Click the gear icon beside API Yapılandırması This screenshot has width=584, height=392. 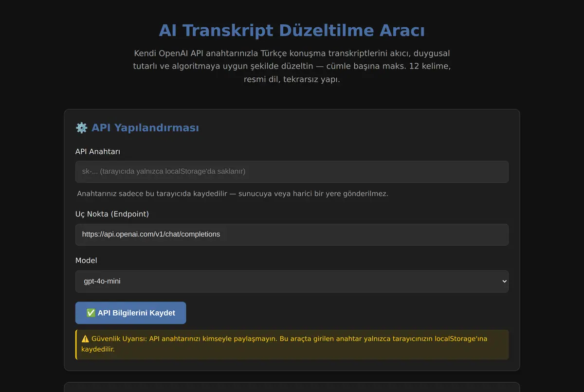(x=81, y=128)
